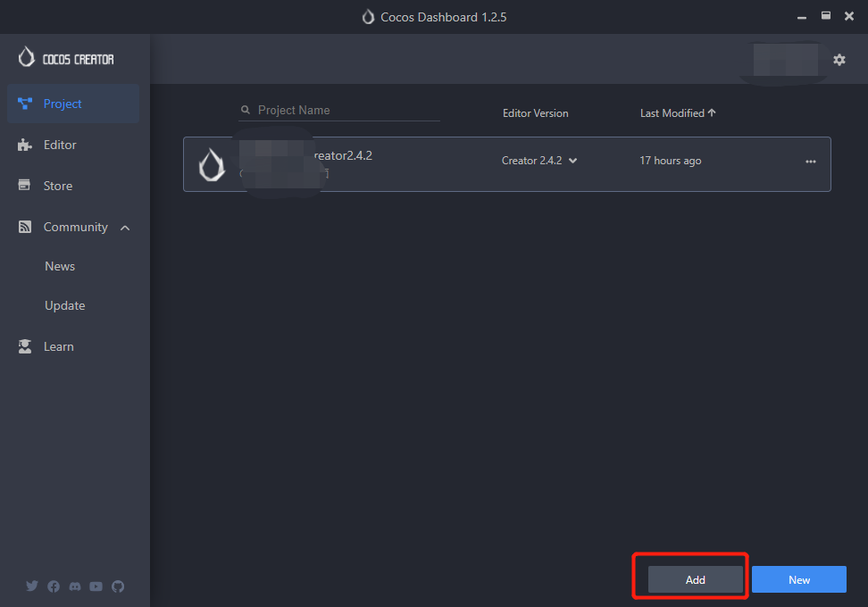Click the search magnifier icon
The height and width of the screenshot is (607, 868).
246,110
